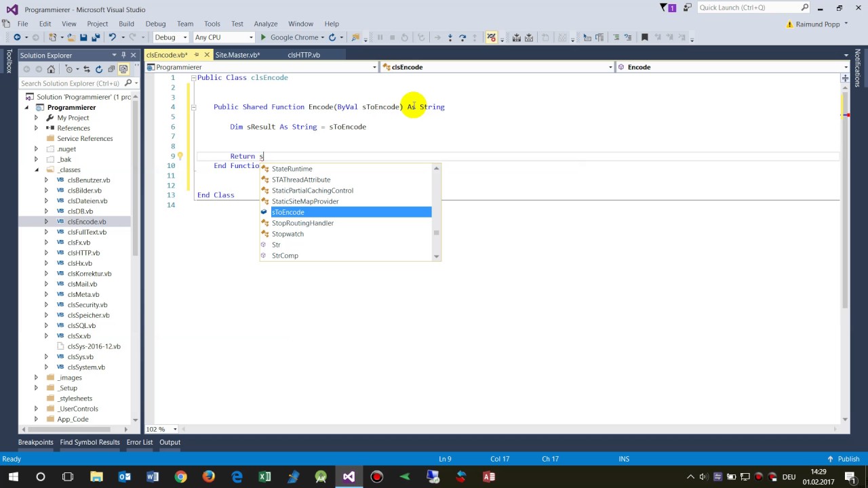Open the vertical Toolbox side tab

point(9,61)
